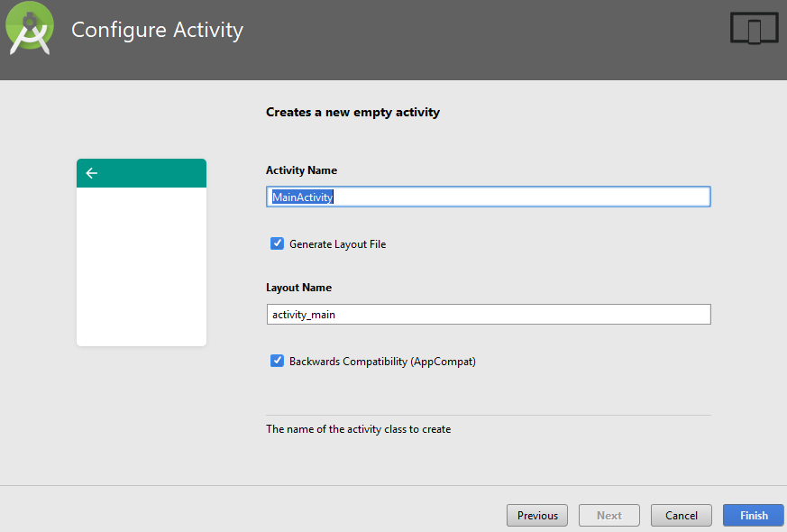Click the Configure Activity title text

point(157,30)
